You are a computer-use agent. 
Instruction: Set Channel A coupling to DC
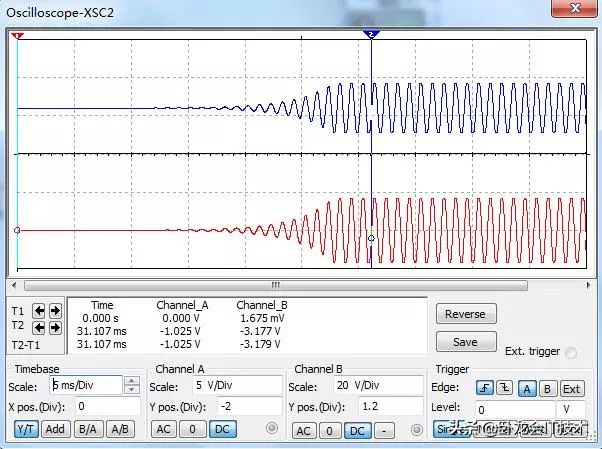pyautogui.click(x=222, y=429)
